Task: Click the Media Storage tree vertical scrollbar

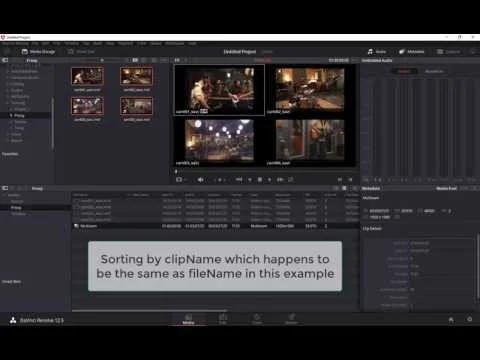Action: pyautogui.click(x=53, y=123)
